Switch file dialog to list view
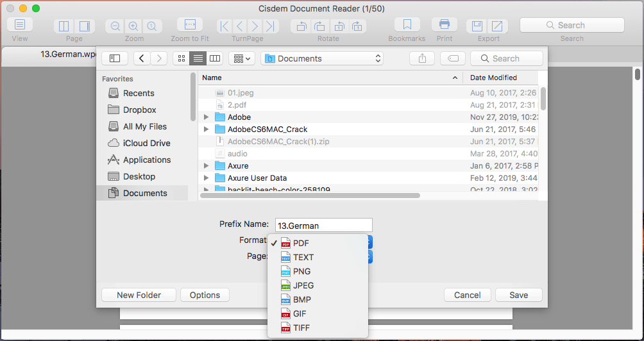This screenshot has height=341, width=644. [x=198, y=58]
